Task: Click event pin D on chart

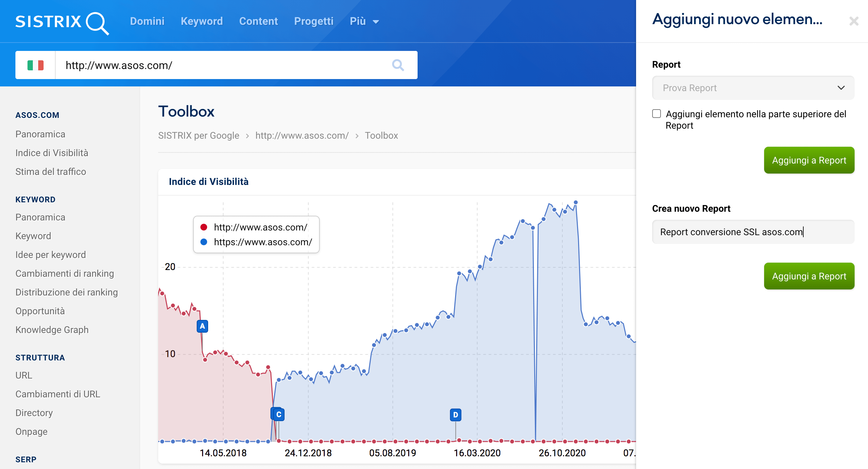Action: click(455, 414)
